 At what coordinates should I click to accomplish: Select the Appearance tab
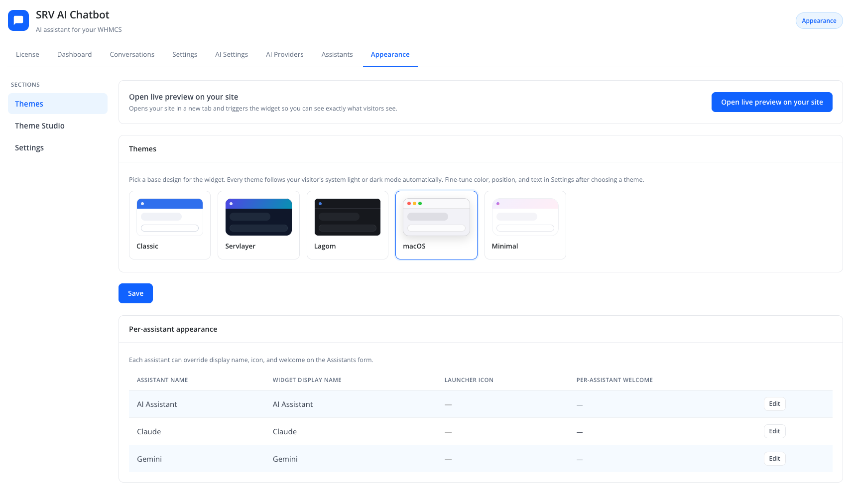coord(390,54)
